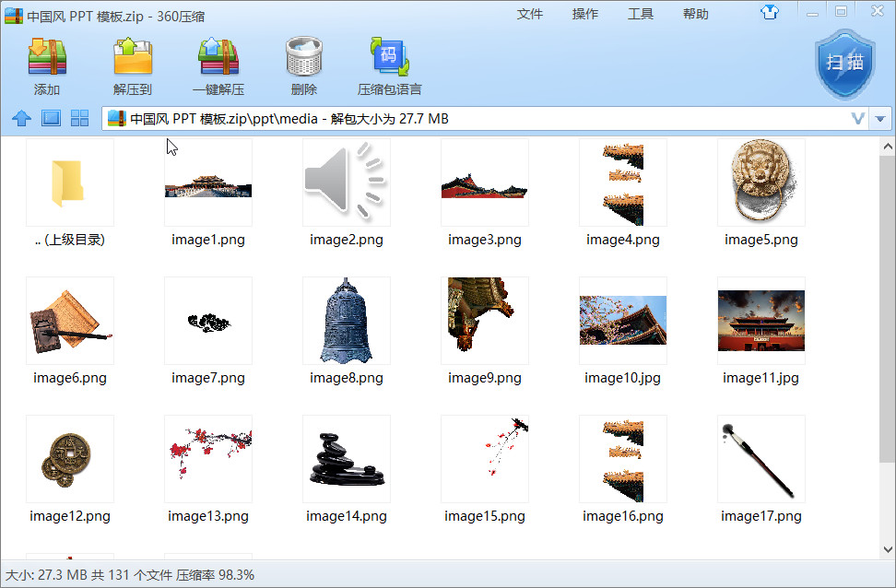Select image12.png ancient coins thumbnail
The width and height of the screenshot is (896, 588).
pos(70,459)
